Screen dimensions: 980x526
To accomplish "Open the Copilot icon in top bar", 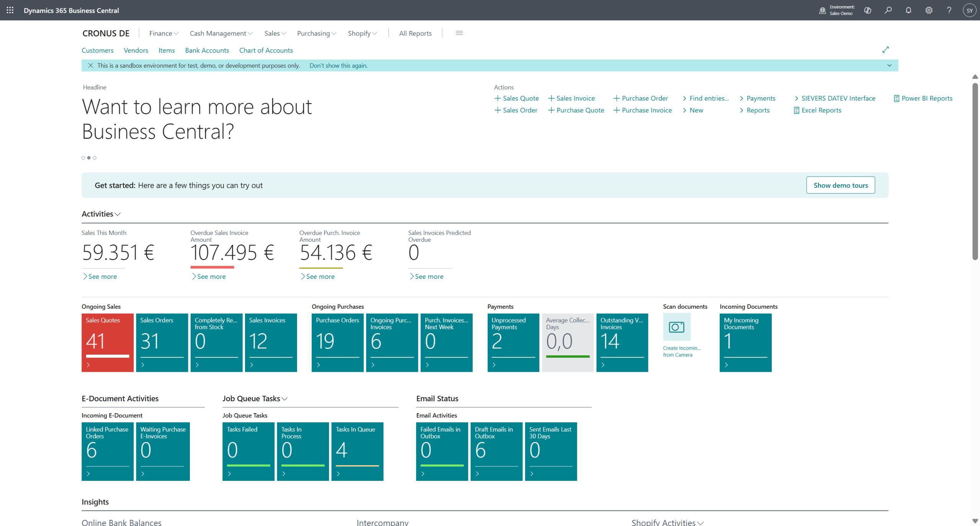I will point(867,10).
